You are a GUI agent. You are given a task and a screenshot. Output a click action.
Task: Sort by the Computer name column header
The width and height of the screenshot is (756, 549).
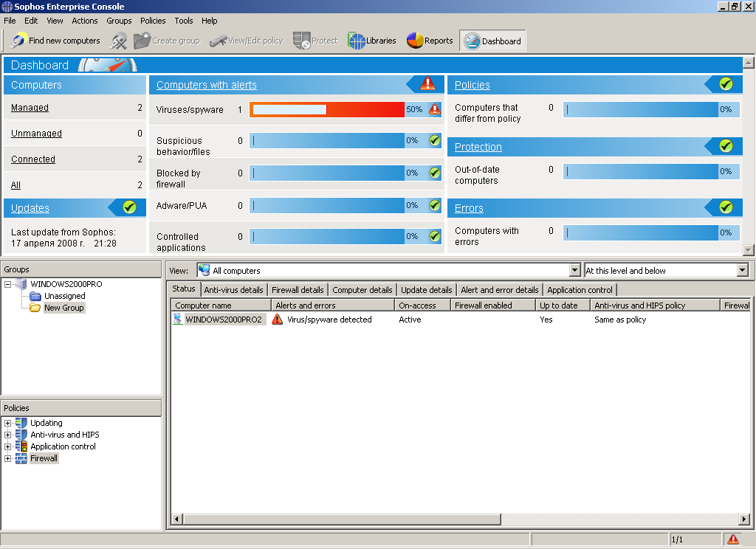pos(221,305)
